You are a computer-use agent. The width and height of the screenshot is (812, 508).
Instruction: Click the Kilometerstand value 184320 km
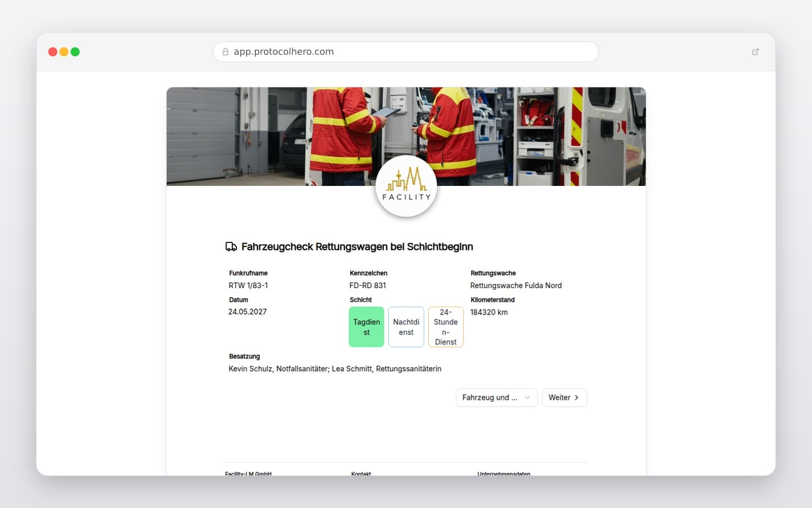tap(489, 312)
